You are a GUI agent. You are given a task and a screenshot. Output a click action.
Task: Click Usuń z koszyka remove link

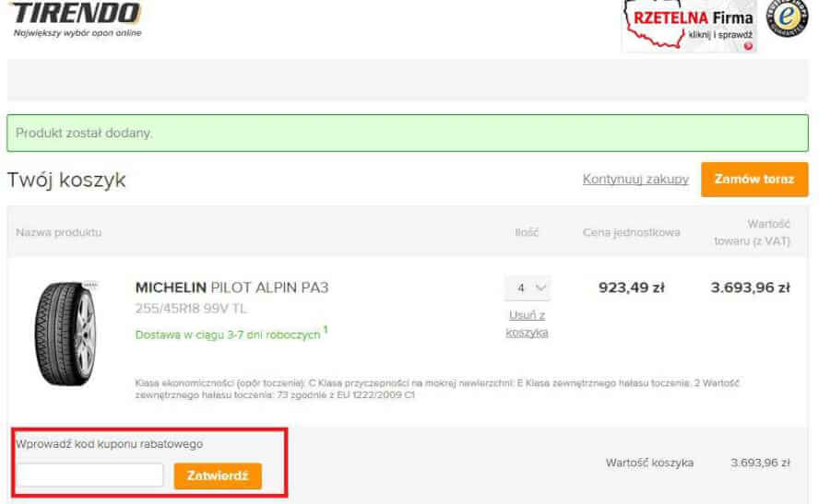click(x=527, y=323)
